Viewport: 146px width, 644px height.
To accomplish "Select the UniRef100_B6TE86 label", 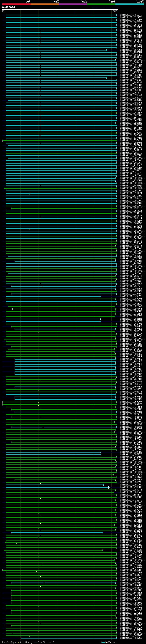I will click(x=131, y=115).
